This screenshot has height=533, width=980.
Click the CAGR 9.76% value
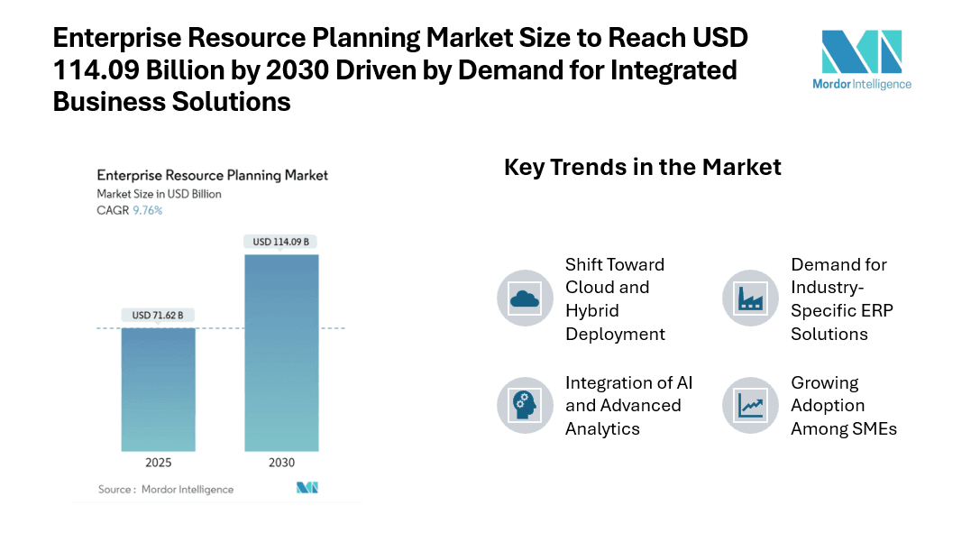pyautogui.click(x=147, y=210)
